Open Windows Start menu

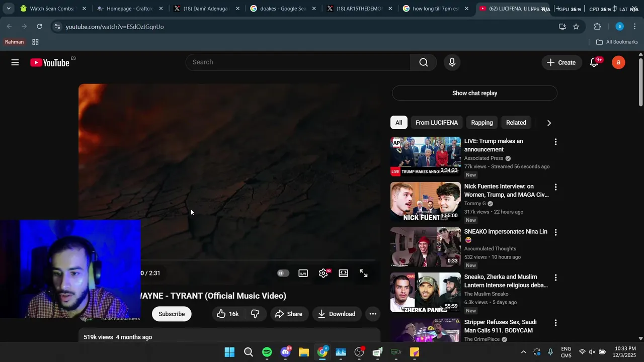click(229, 352)
